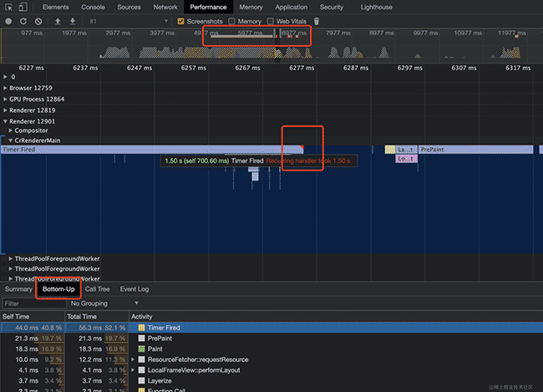Click the 7977 ms overview time label
This screenshot has height=392, width=543.
click(338, 33)
